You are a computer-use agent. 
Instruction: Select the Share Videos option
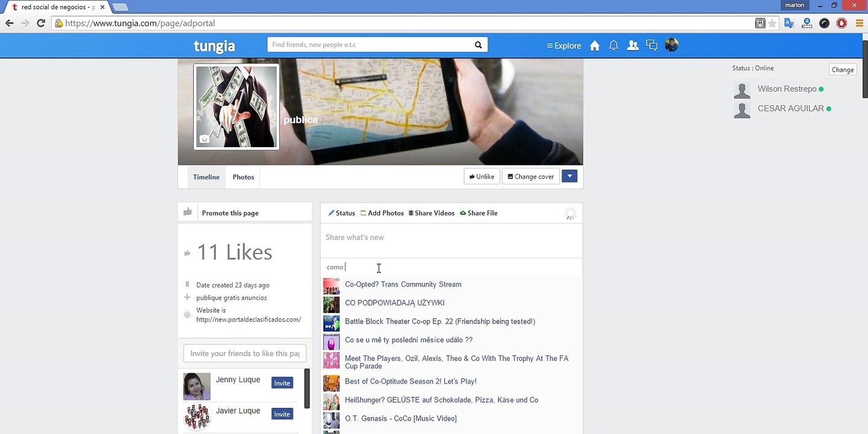(432, 213)
